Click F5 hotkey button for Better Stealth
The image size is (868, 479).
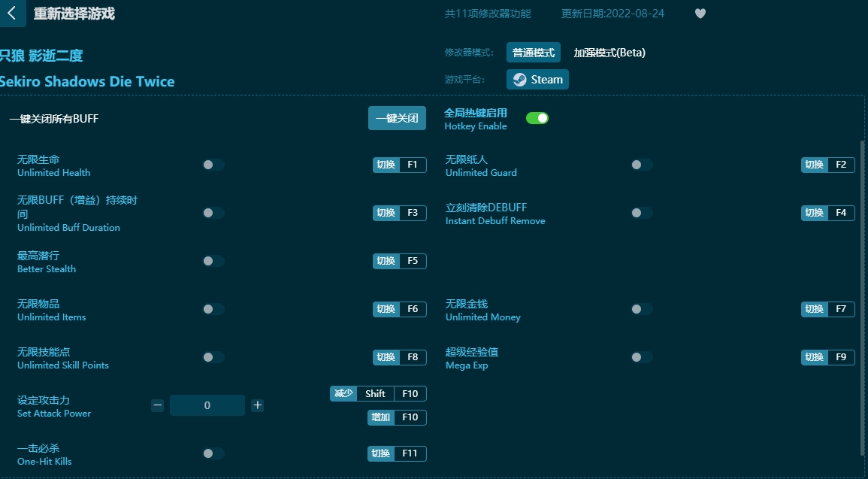pyautogui.click(x=400, y=261)
